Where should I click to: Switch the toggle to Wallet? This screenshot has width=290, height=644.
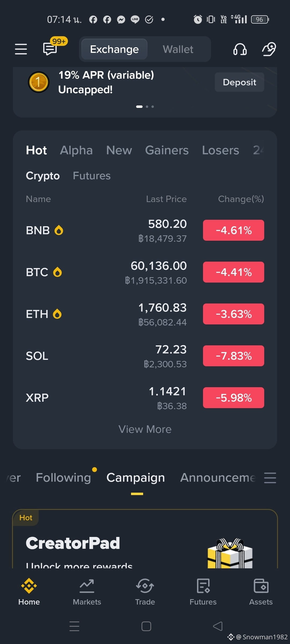(x=178, y=49)
